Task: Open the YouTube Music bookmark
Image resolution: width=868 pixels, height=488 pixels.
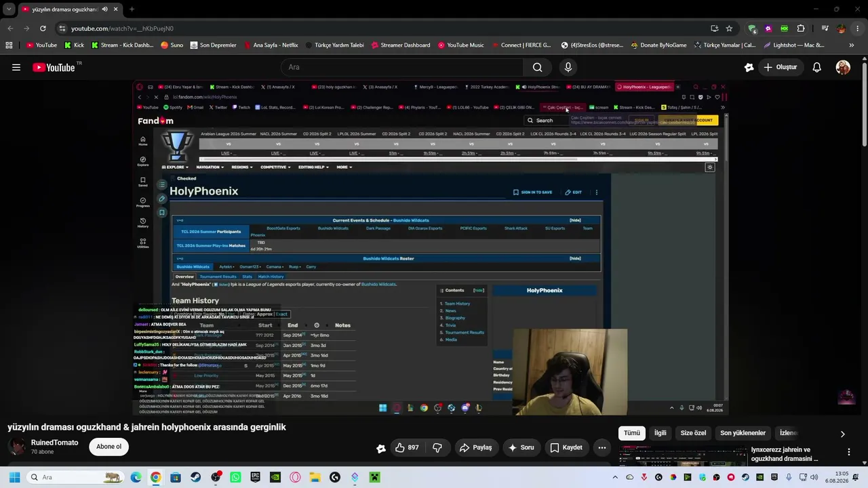Action: coord(460,45)
